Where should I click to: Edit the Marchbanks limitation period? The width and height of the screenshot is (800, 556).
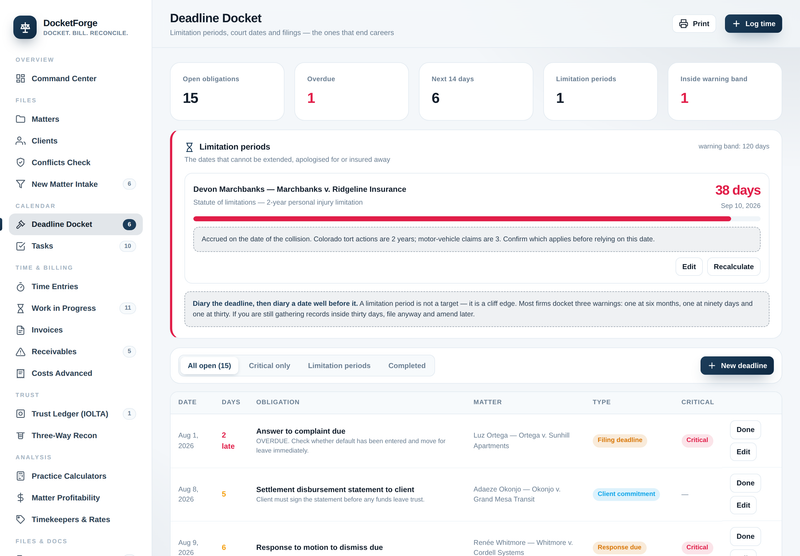pos(689,267)
